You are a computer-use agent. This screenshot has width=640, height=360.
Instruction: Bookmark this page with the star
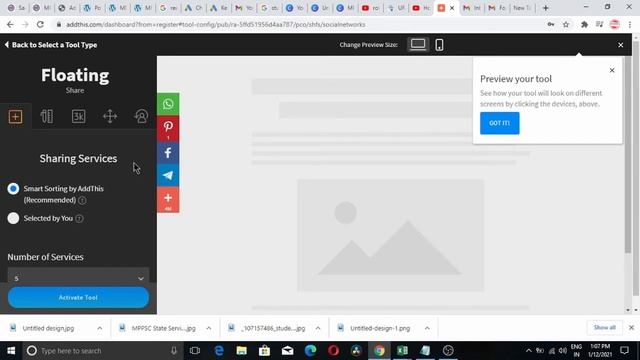566,24
